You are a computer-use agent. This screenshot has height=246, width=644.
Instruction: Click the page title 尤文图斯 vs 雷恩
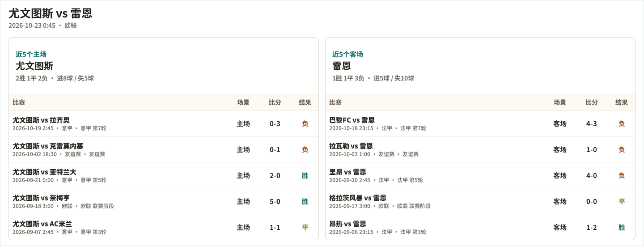pos(51,13)
